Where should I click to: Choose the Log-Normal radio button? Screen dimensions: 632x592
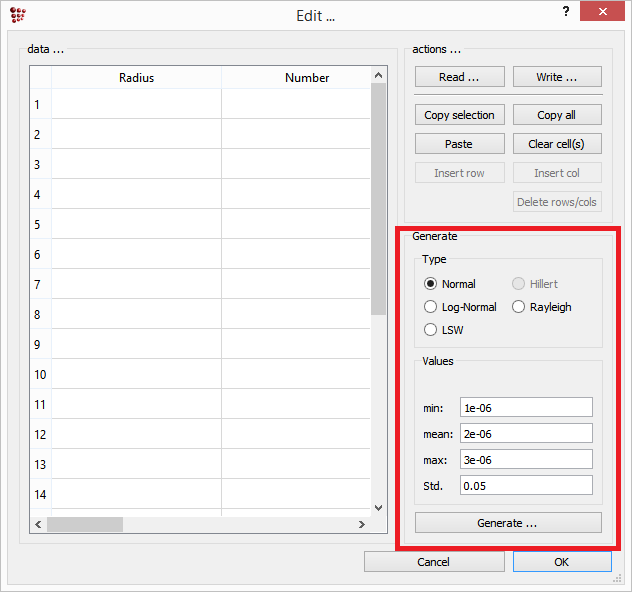(431, 307)
